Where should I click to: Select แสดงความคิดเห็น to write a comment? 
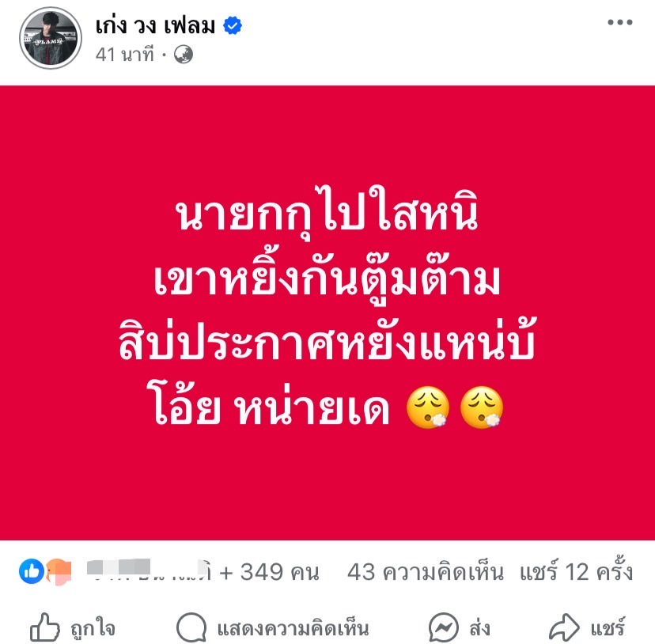coord(293,629)
